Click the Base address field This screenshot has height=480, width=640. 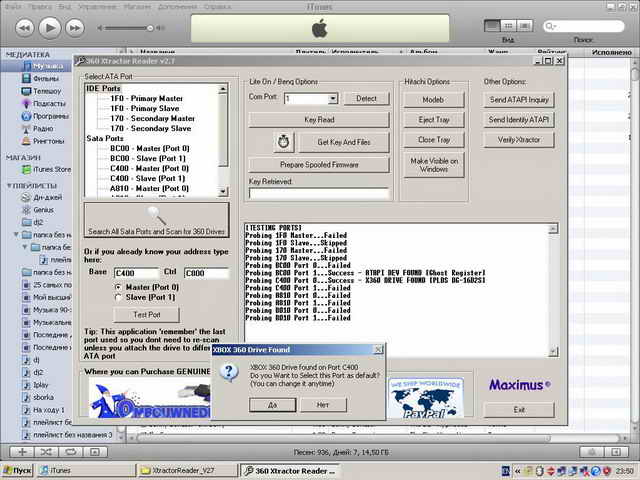pos(136,273)
